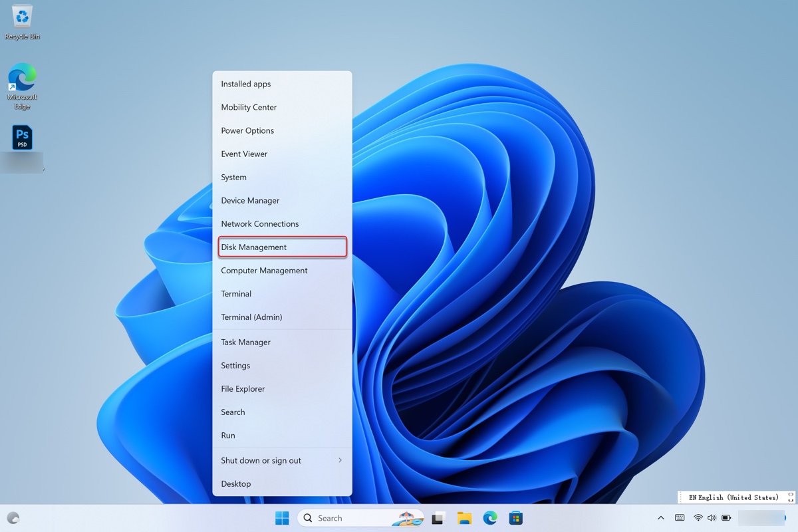Open Edge browser from the taskbar

point(490,517)
